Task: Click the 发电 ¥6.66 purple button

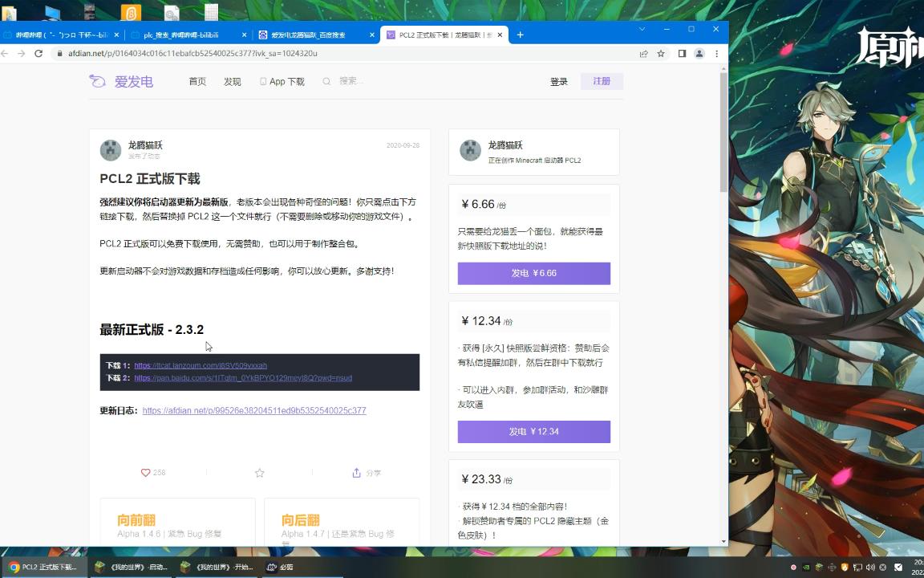Action: pos(533,273)
